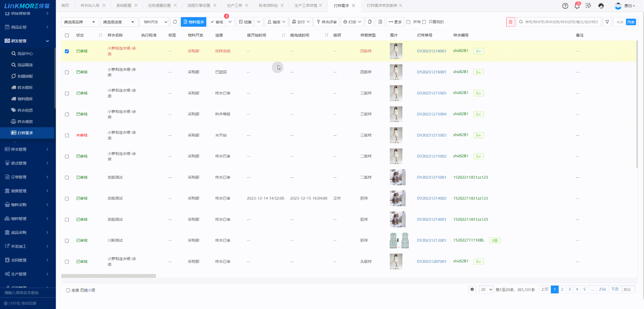
Task: Switch to the 生产工单 tab
Action: pyautogui.click(x=234, y=6)
